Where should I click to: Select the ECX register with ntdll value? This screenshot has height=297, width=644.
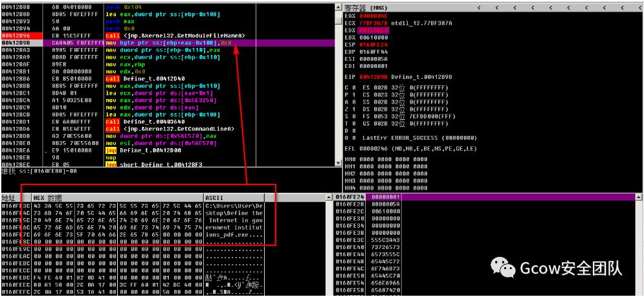click(398, 23)
